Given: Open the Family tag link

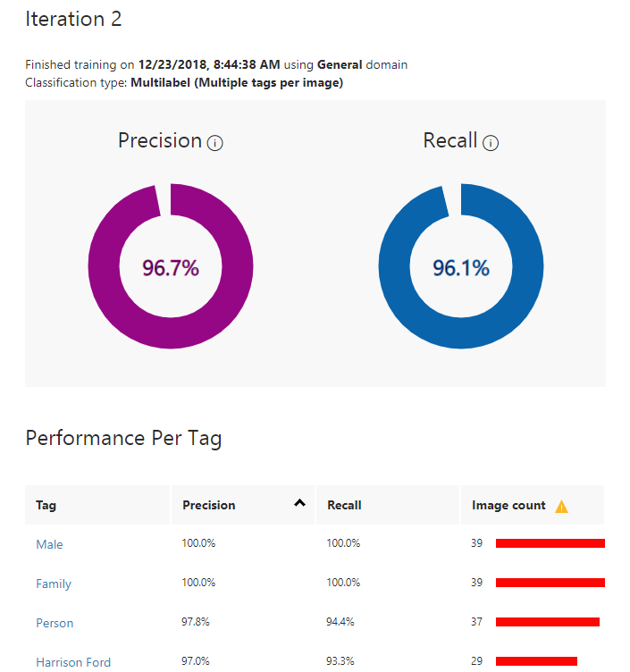Looking at the screenshot, I should click(x=54, y=584).
